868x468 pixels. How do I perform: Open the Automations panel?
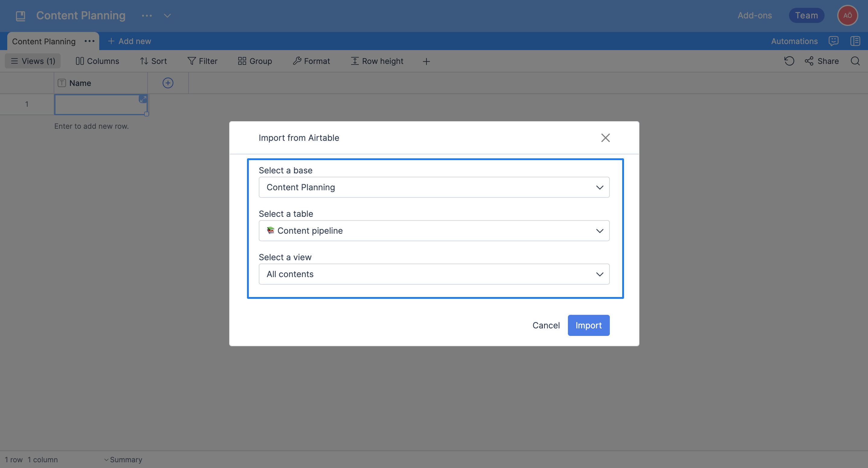(x=794, y=41)
